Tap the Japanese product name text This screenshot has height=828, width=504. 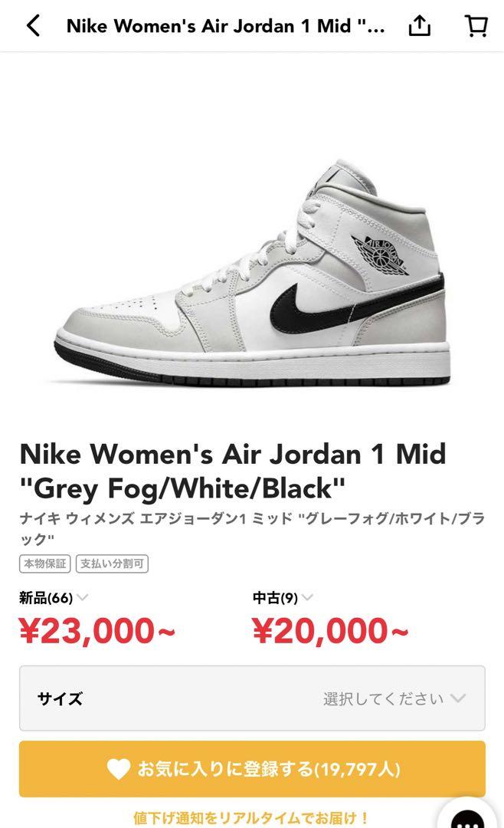252,528
